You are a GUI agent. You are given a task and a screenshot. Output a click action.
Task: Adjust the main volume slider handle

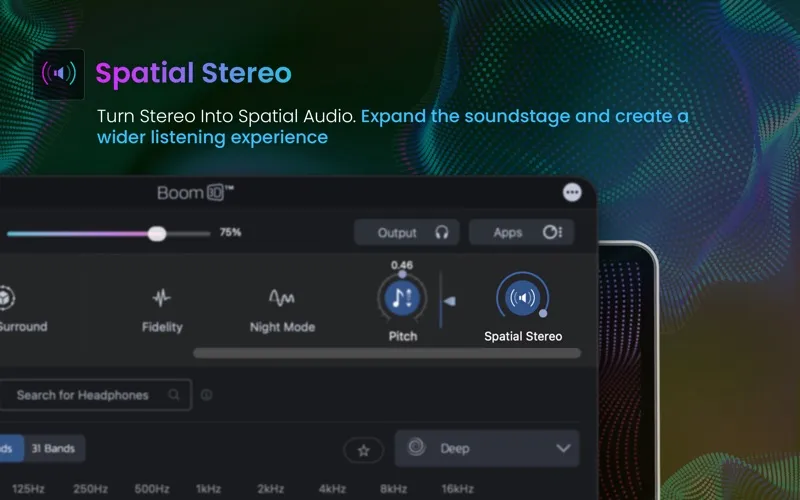coord(157,234)
